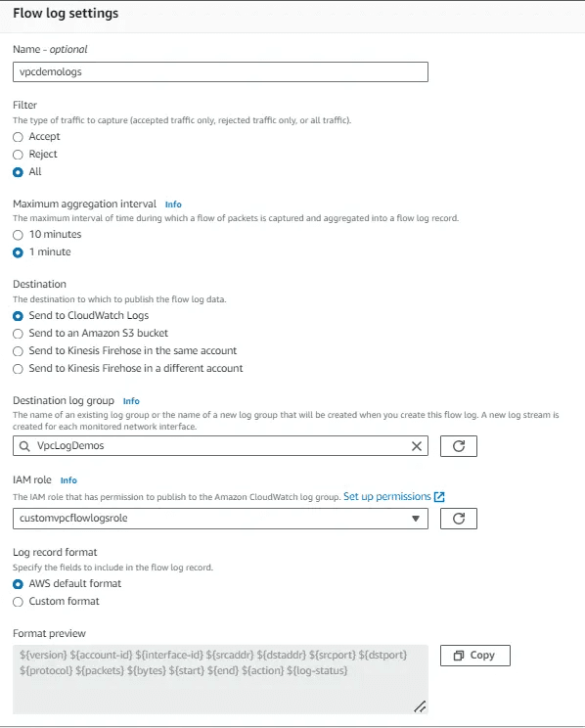
Task: Refresh the destination log group list
Action: click(x=458, y=446)
